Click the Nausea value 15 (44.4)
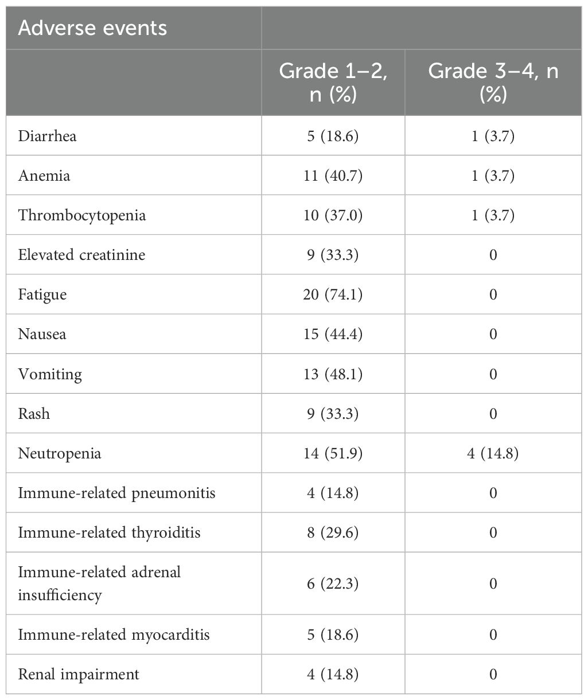Viewport: 588px width, 700px height. (x=333, y=334)
